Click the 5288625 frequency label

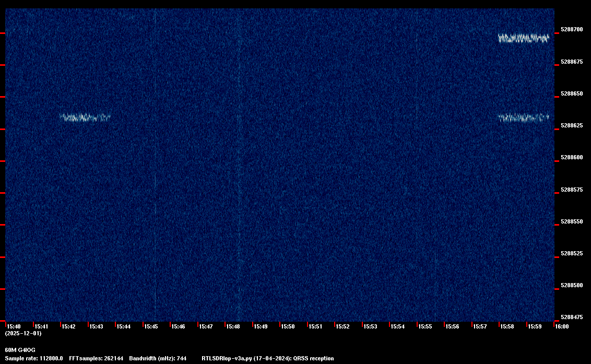(572, 126)
